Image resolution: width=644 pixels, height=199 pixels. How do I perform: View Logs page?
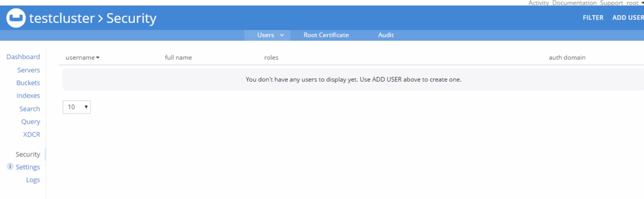point(33,180)
